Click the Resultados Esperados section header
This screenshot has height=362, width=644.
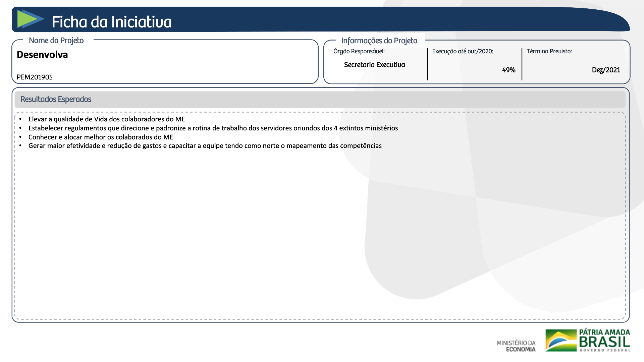point(56,99)
